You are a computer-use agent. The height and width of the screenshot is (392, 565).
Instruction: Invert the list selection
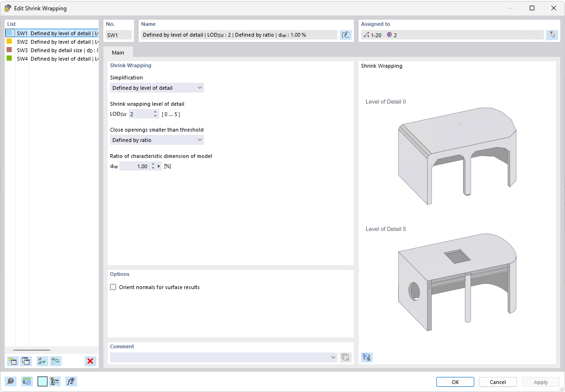pyautogui.click(x=55, y=361)
